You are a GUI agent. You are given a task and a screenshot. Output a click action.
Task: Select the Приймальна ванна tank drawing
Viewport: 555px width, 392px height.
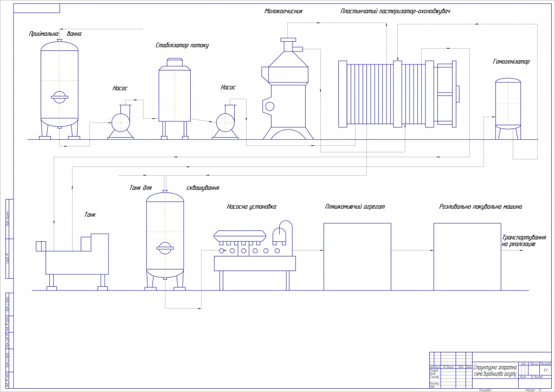[60, 89]
